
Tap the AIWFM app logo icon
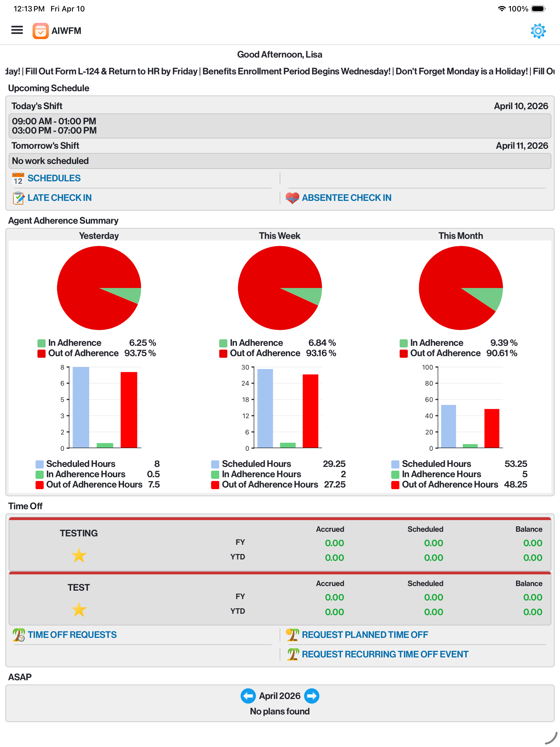[x=40, y=31]
